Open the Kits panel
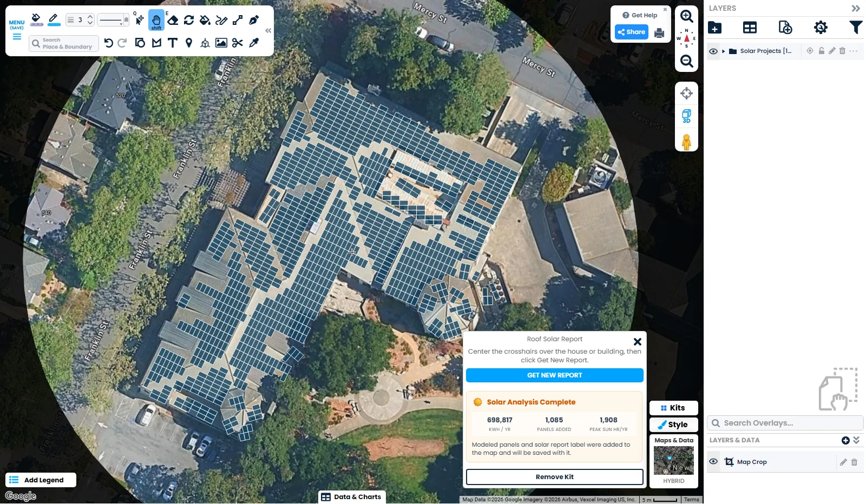This screenshot has height=504, width=866. (673, 408)
